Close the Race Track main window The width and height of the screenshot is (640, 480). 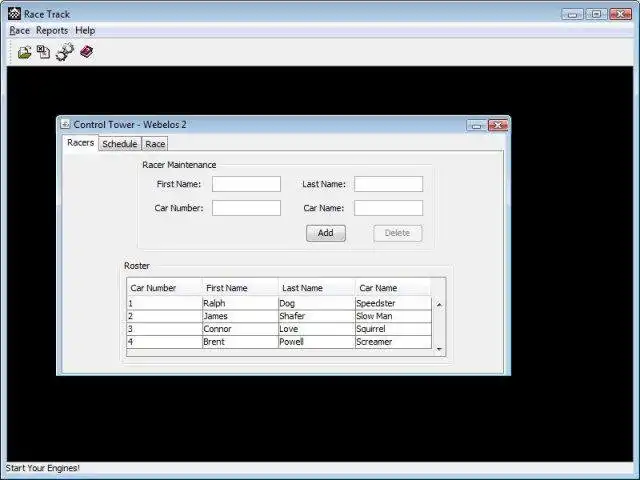620,14
